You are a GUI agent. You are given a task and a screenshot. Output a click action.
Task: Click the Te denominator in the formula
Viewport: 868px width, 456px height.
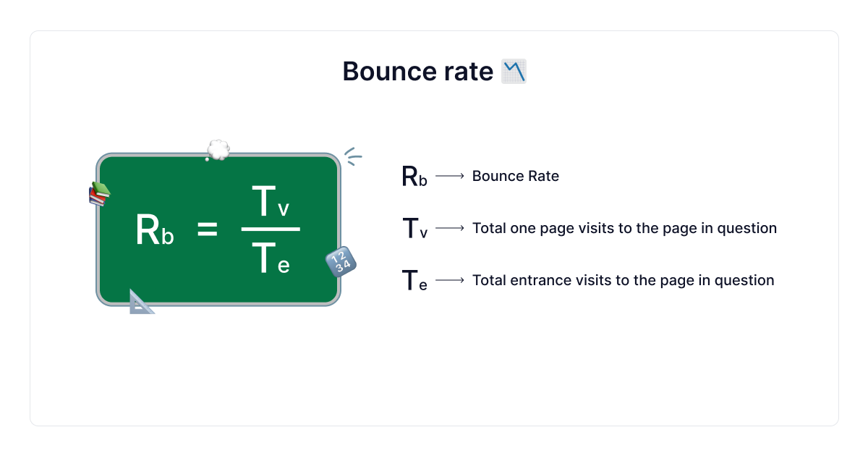271,258
